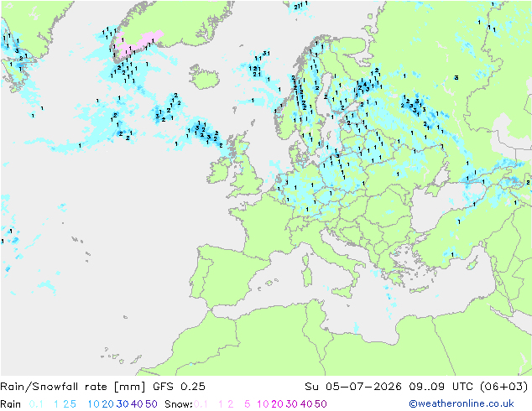Viewport: 532px width, 411px height.
Task: Select the Rain legend value 10
Action: (x=94, y=404)
